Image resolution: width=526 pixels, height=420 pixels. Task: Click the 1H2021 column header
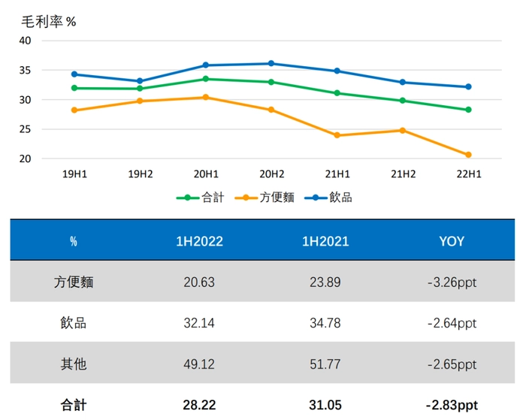point(325,241)
